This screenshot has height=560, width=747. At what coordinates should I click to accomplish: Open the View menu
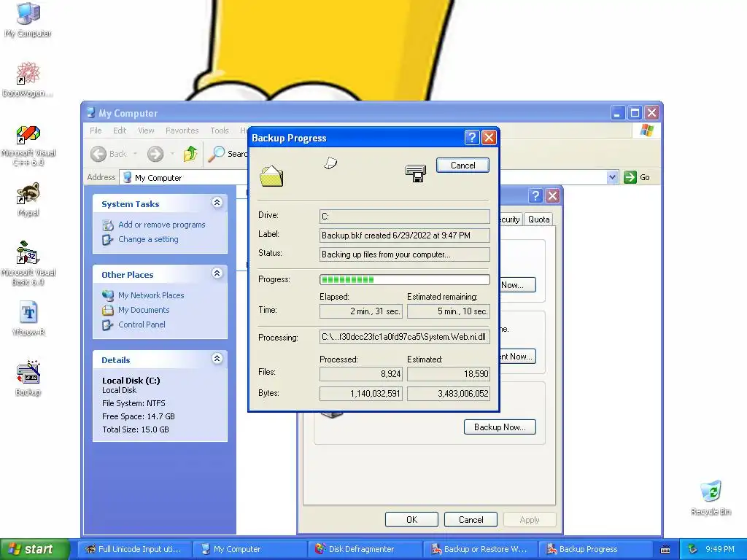146,131
